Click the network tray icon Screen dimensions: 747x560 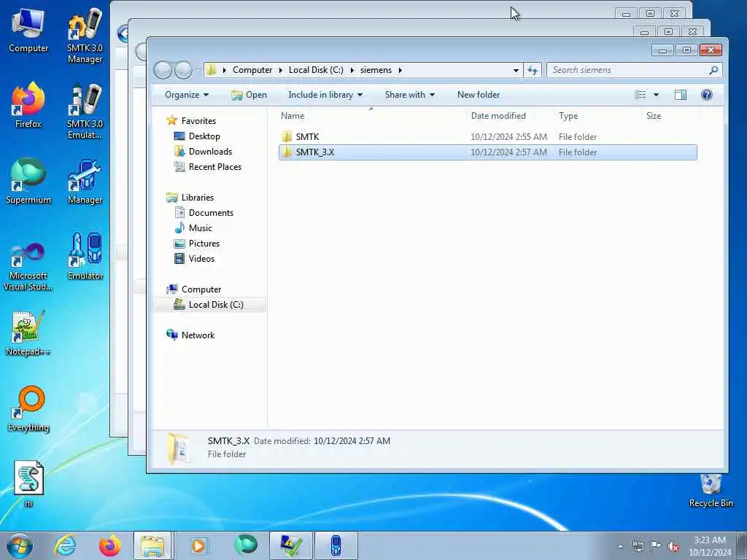coord(638,546)
